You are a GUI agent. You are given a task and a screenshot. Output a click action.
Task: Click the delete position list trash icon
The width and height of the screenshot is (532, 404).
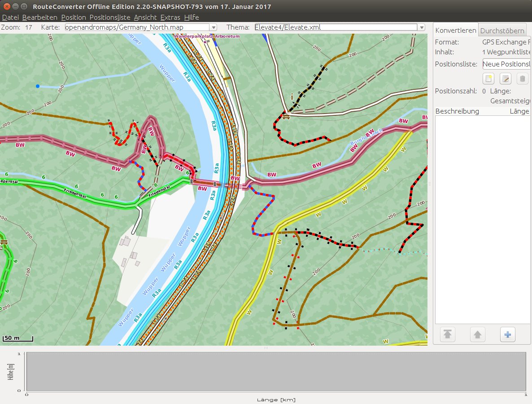[x=523, y=79]
